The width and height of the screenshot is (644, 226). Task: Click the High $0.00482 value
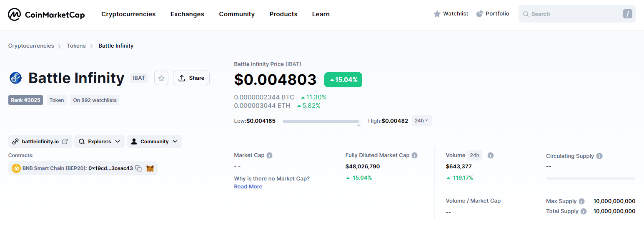(395, 121)
